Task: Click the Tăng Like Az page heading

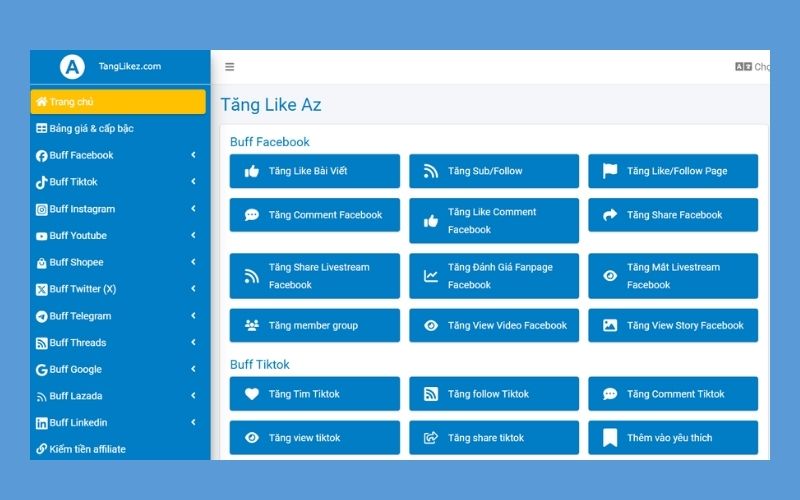Action: point(271,105)
